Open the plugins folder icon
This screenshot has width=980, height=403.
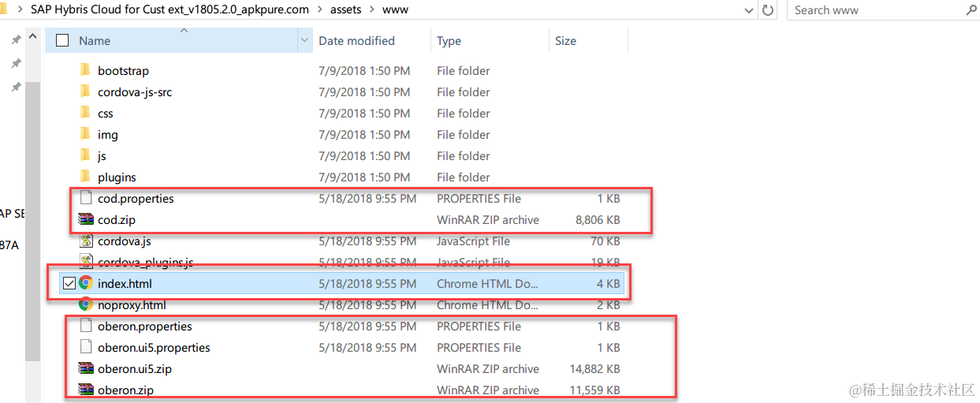86,177
